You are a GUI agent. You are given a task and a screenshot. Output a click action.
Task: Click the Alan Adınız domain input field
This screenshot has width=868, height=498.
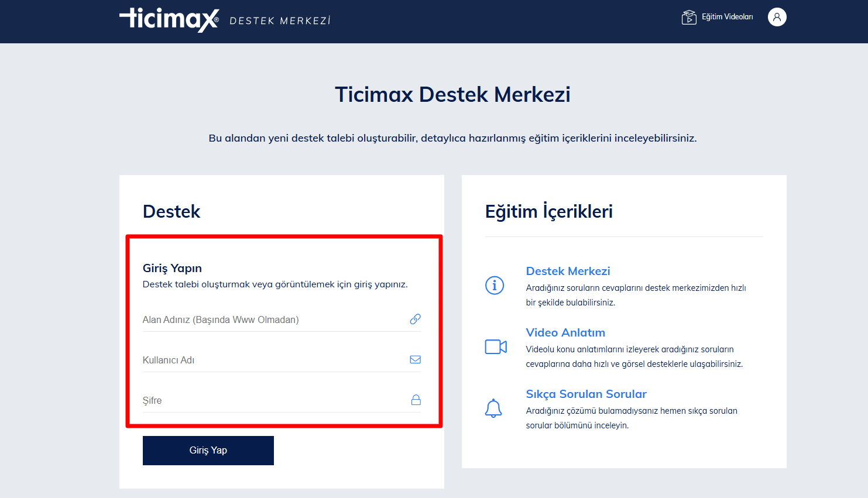pos(282,320)
